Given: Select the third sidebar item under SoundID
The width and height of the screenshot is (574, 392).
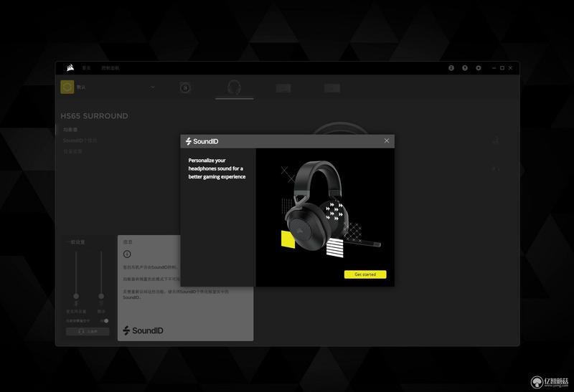Looking at the screenshot, I should click(x=72, y=151).
